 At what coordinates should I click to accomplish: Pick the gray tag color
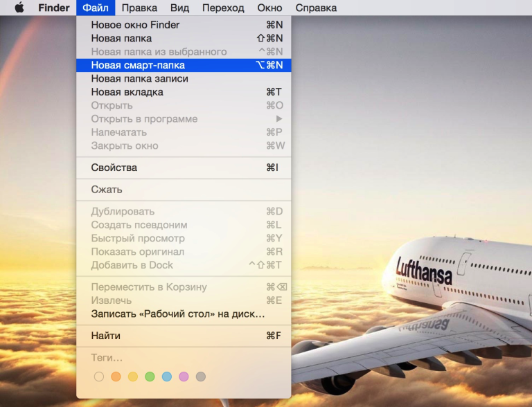tap(201, 377)
